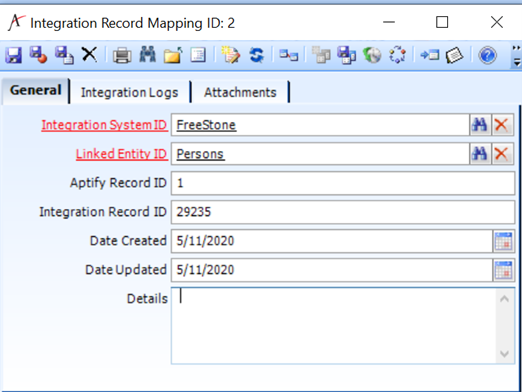Image resolution: width=522 pixels, height=392 pixels.
Task: Click Details scrollbar up arrow
Action: [504, 299]
